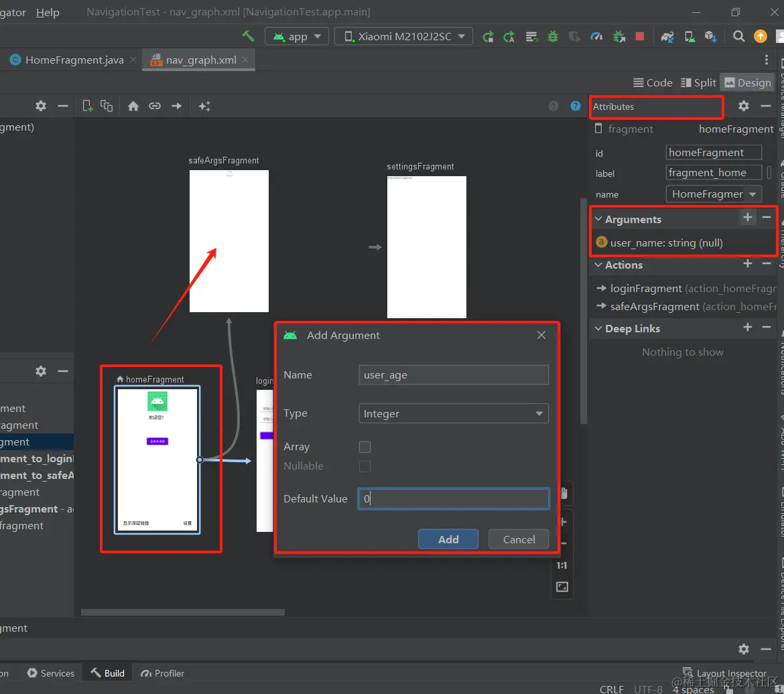Image resolution: width=784 pixels, height=694 pixels.
Task: Click the New Destination icon
Action: click(87, 106)
